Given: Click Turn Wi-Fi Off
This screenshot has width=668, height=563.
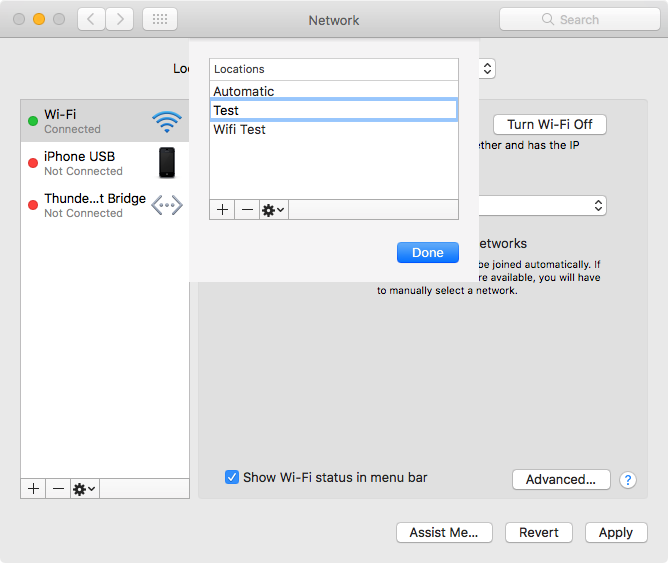Looking at the screenshot, I should (x=550, y=124).
